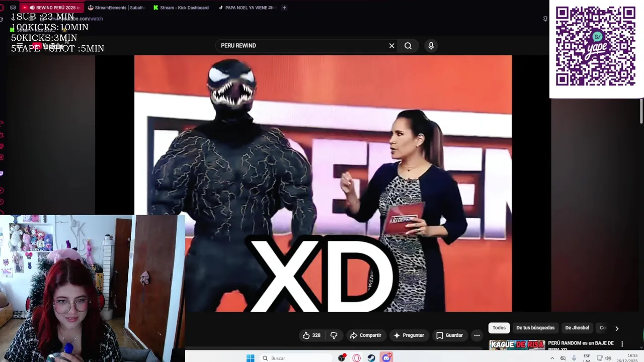
Task: Open PERÚ RANDOM es un BAJE video title
Action: (581, 345)
